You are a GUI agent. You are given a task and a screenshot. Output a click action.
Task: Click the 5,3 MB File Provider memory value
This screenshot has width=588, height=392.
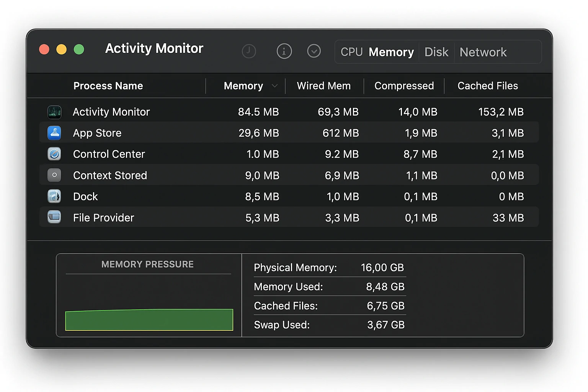tap(262, 217)
